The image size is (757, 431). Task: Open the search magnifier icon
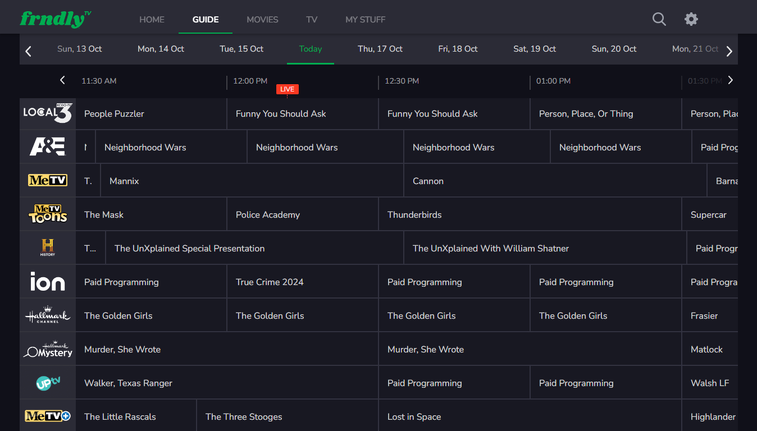659,19
